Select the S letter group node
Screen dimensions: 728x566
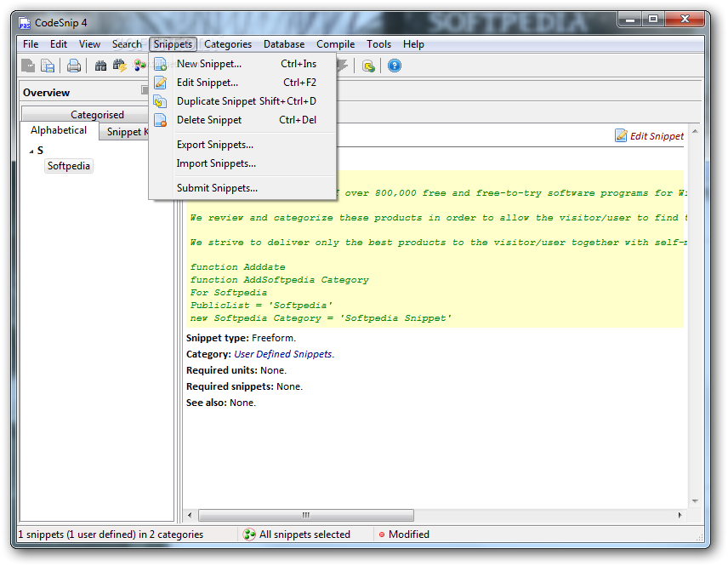[x=40, y=151]
